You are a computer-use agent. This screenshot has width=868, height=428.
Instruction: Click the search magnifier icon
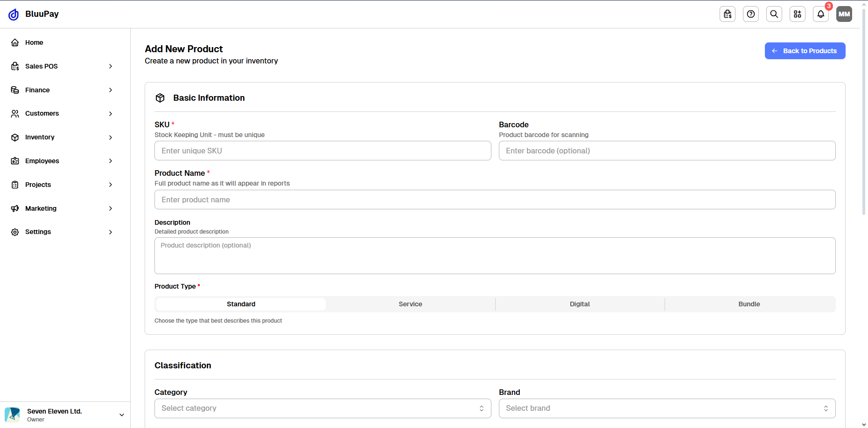tap(774, 14)
